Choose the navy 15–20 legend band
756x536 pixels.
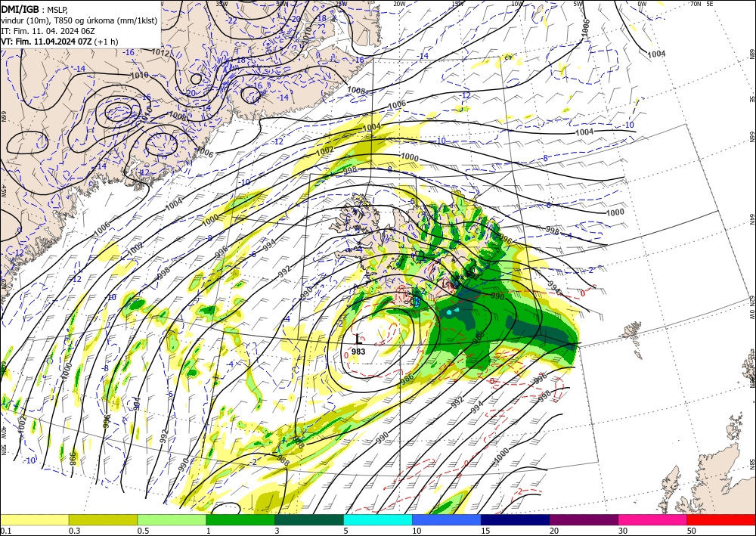(516, 519)
